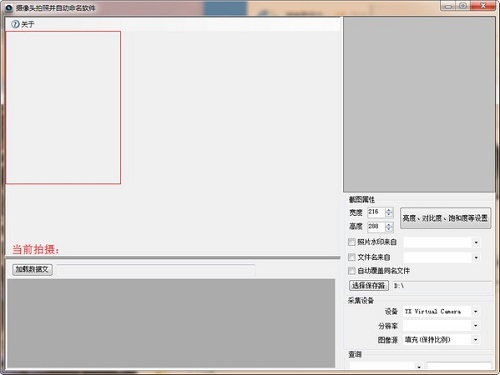Viewport: 500px width, 375px height.
Task: Click the camera app icon in title bar
Action: (8, 8)
